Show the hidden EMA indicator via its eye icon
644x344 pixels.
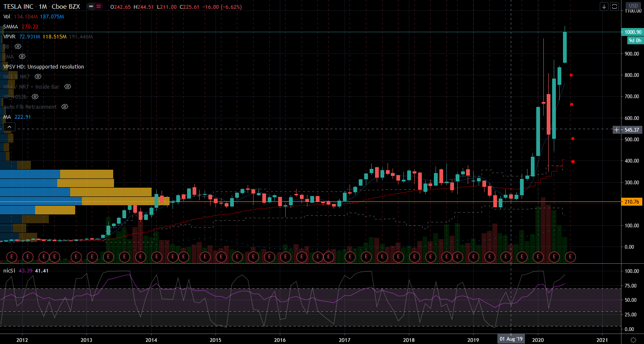point(22,56)
